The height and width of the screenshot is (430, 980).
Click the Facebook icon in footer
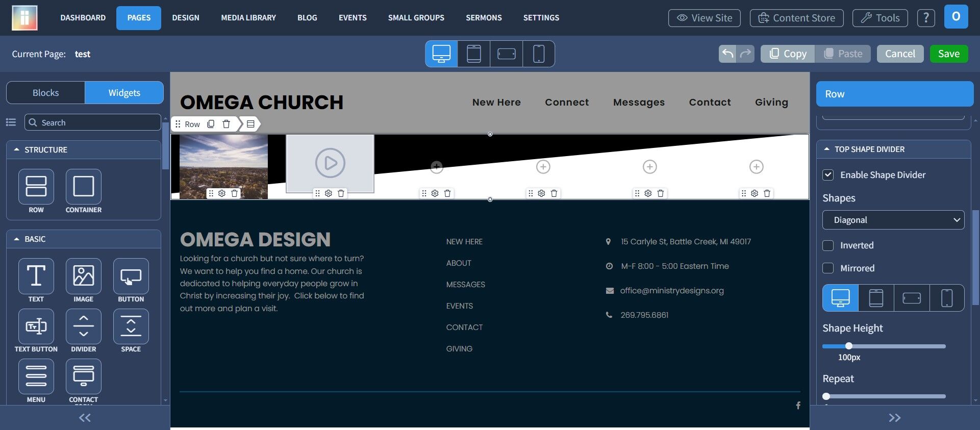pos(798,406)
